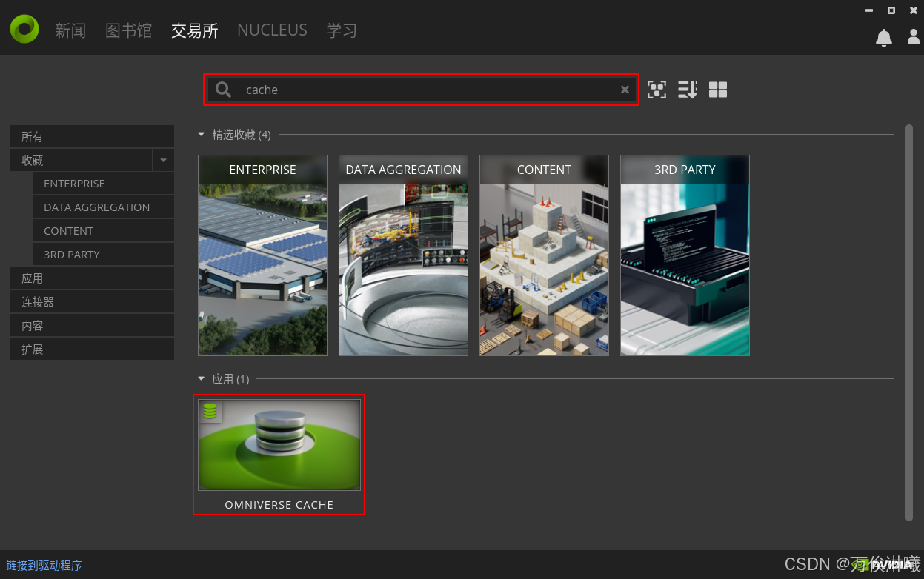The width and height of the screenshot is (924, 579).
Task: Click the search magnifier icon
Action: coord(223,90)
